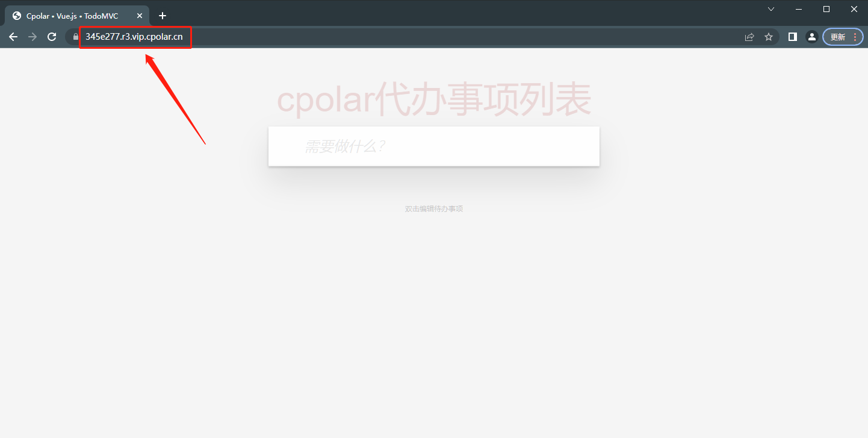Minimize the browser window
This screenshot has width=868, height=438.
point(799,9)
